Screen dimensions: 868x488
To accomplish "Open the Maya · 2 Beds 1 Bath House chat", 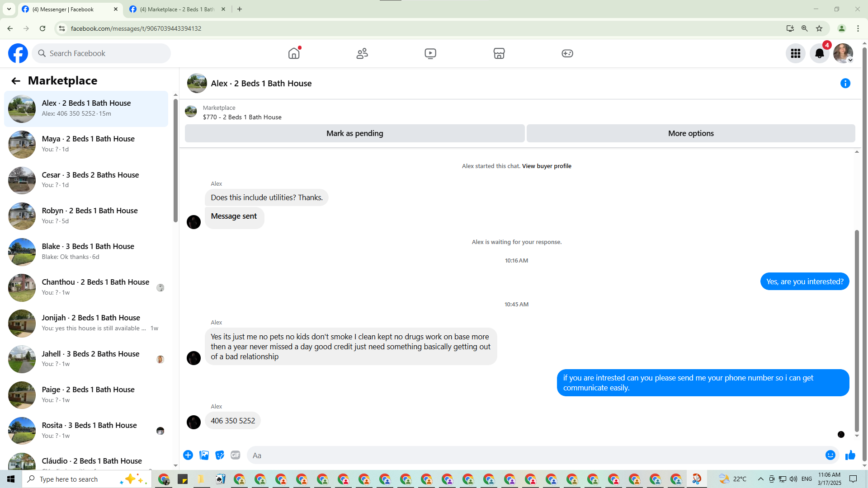I will click(x=86, y=145).
